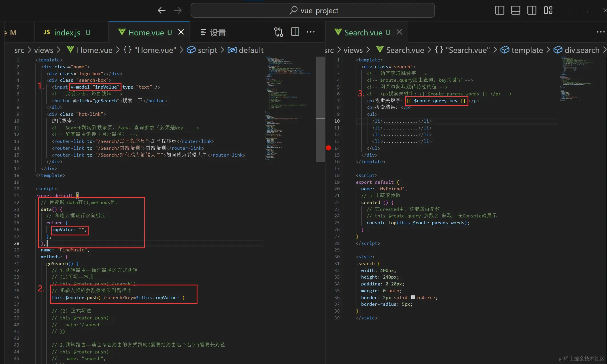Click inpValue: "" on Home.vue line 26

coord(69,230)
